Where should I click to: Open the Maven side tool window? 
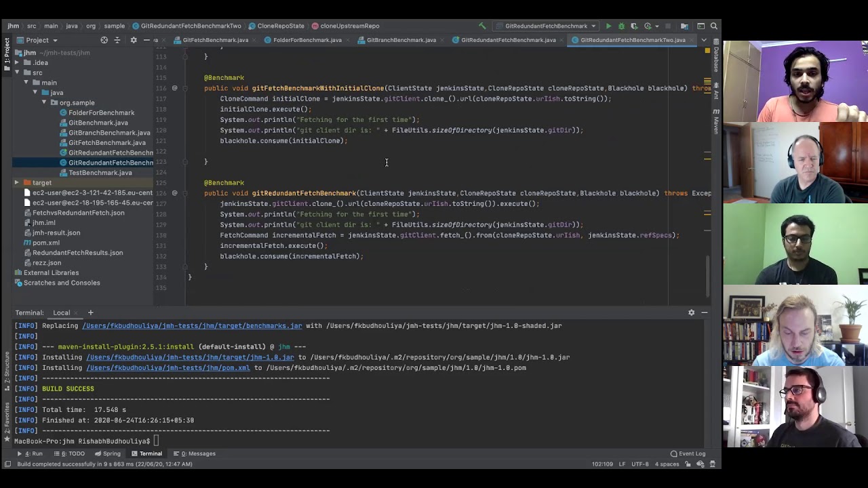(x=716, y=121)
